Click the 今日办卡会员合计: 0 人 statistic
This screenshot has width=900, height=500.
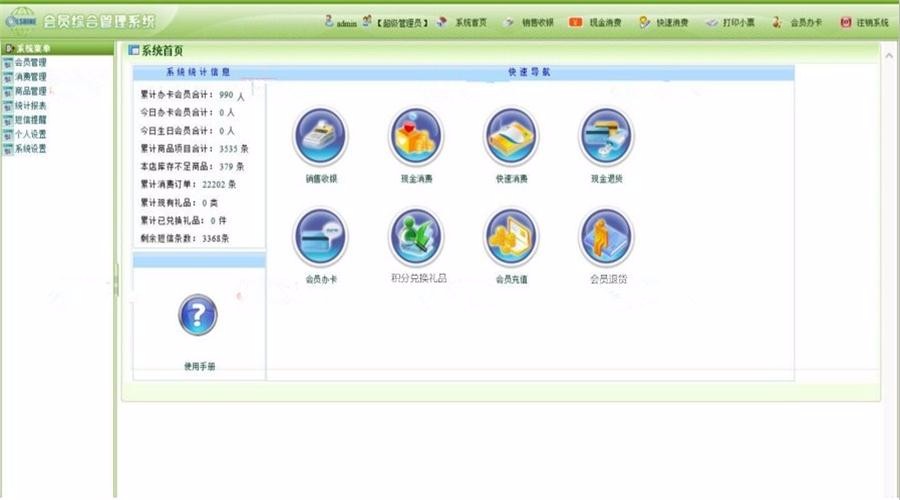[x=187, y=113]
